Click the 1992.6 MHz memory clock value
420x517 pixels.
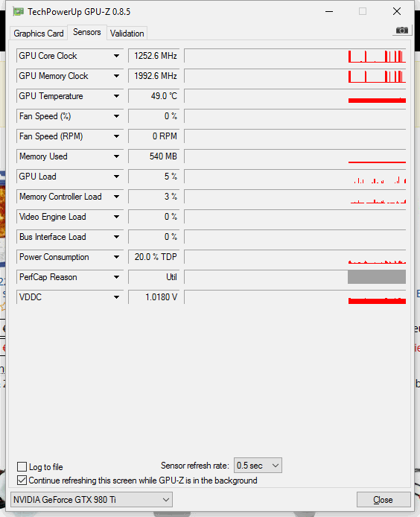tap(153, 76)
